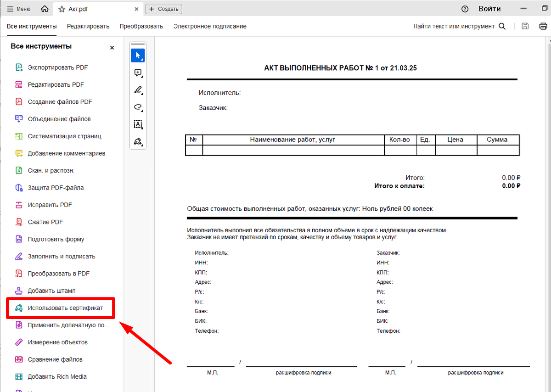Select the arrow selection tool

[x=138, y=56]
